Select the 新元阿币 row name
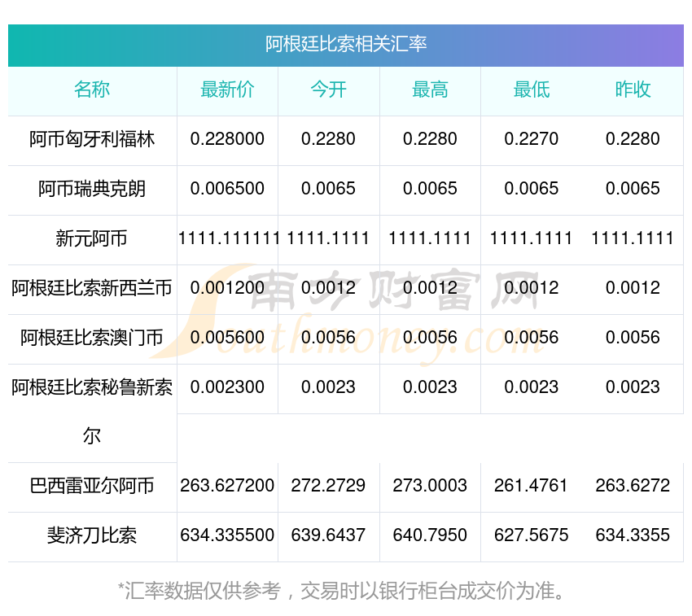 pos(92,238)
